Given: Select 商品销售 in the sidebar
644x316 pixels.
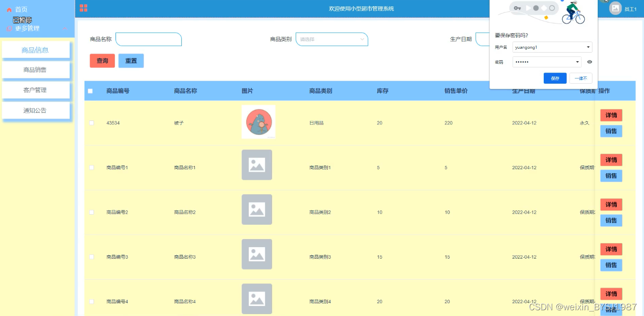Looking at the screenshot, I should pyautogui.click(x=36, y=70).
